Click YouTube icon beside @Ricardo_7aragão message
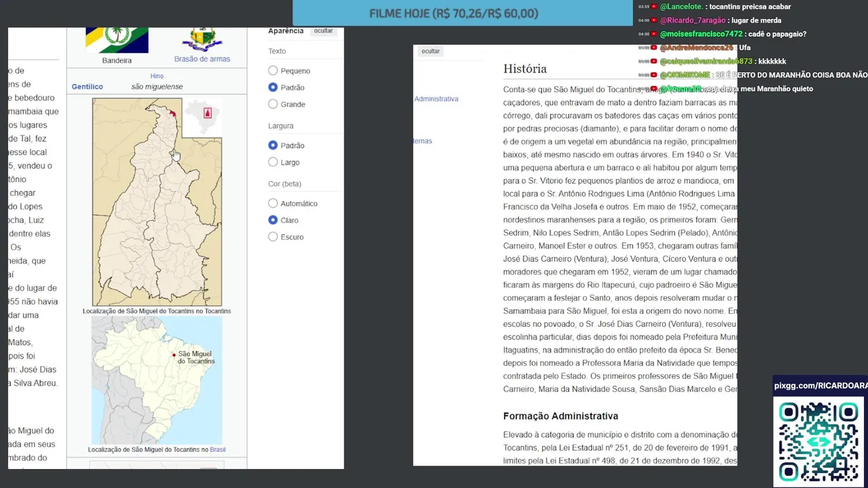Viewport: 868px width, 488px height. [654, 20]
